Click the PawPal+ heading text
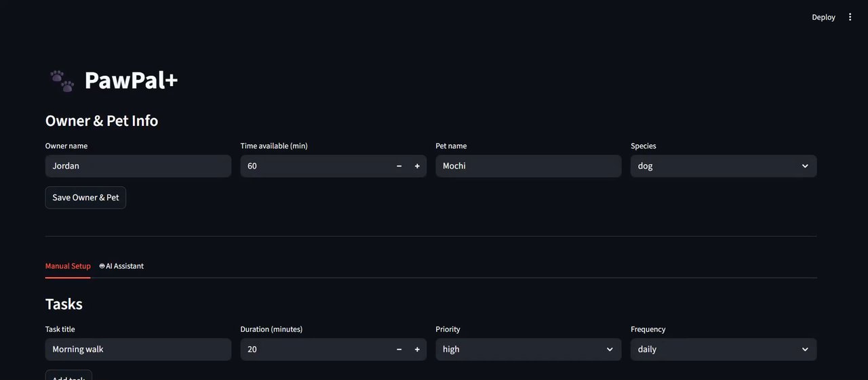 (131, 81)
